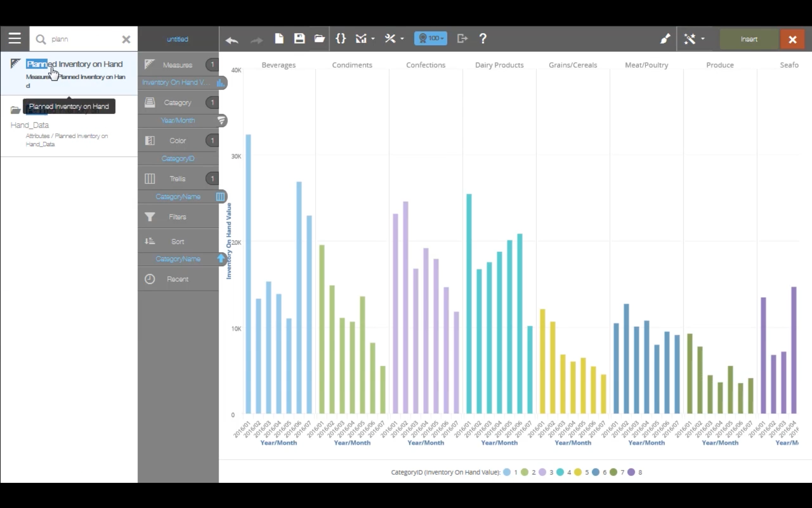Click the magic wand icon

(x=690, y=39)
